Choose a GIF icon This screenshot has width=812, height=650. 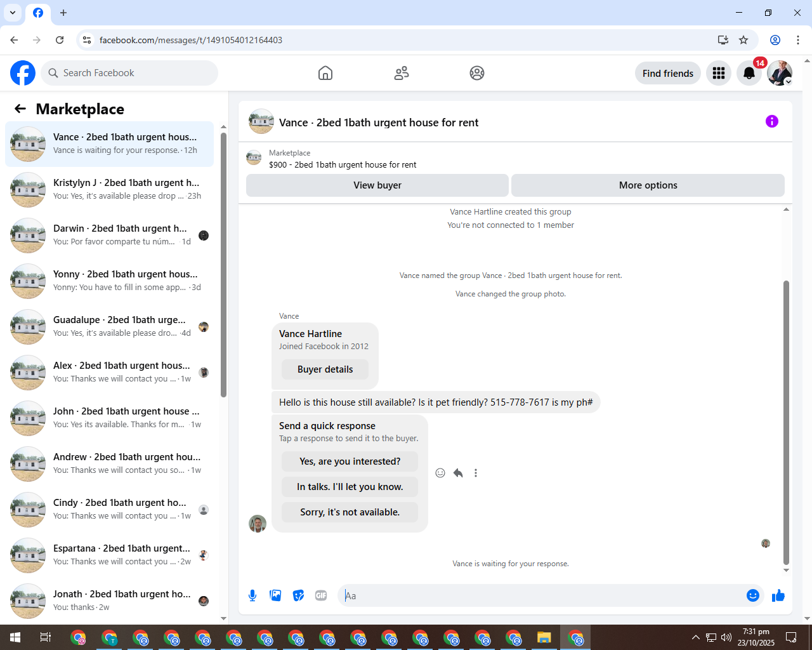[x=321, y=595]
